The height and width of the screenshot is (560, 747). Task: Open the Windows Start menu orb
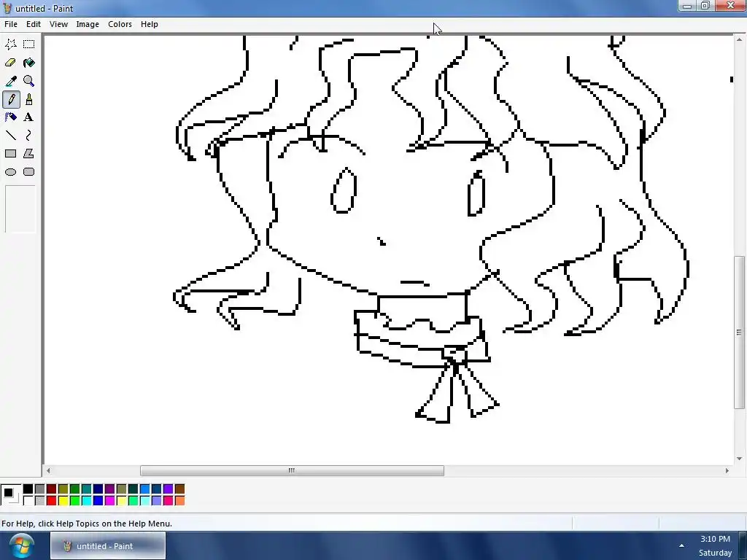click(20, 545)
